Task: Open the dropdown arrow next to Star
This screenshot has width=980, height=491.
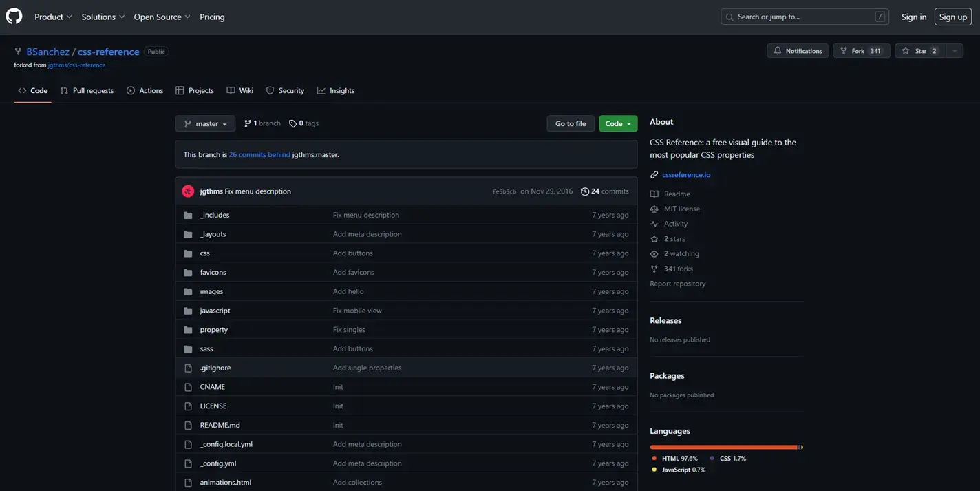Action: point(955,51)
